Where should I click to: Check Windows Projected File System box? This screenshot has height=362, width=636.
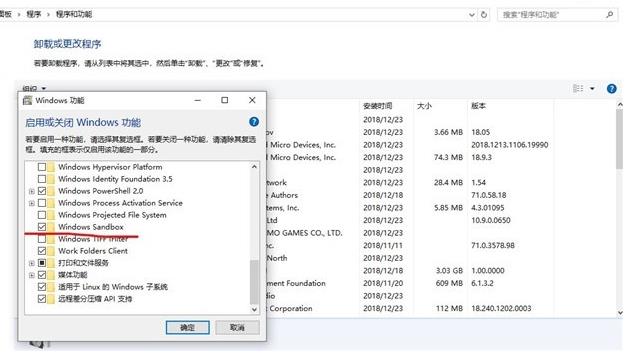(42, 215)
